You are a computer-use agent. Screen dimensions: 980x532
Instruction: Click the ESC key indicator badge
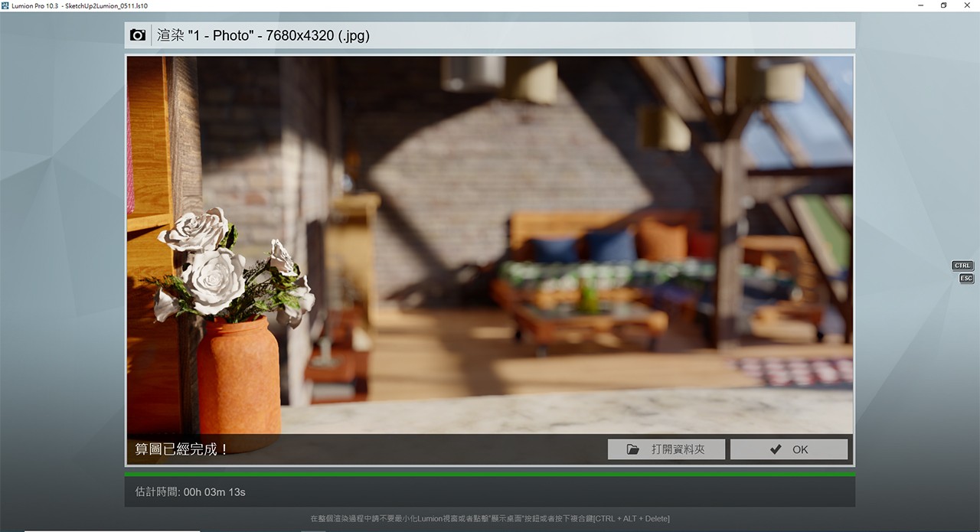coord(966,279)
